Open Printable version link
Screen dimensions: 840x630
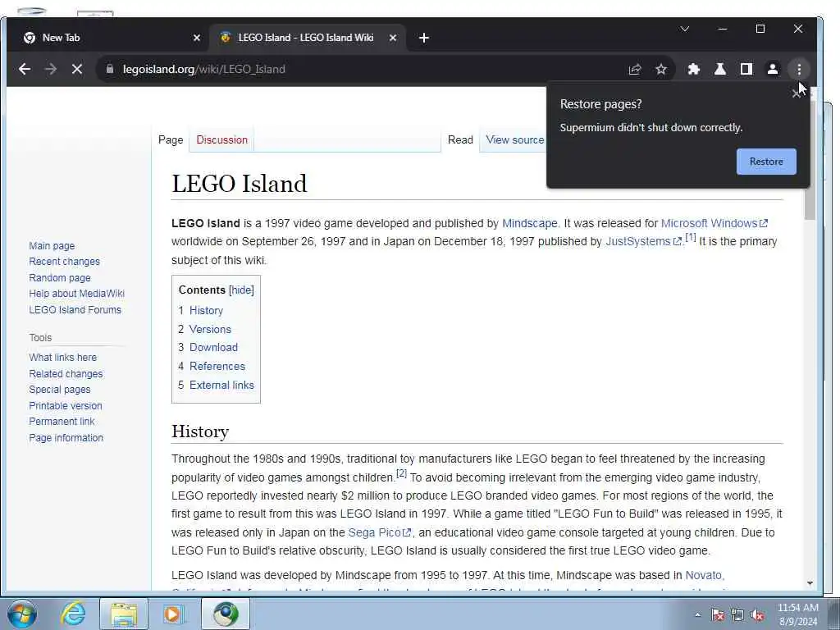pyautogui.click(x=66, y=405)
